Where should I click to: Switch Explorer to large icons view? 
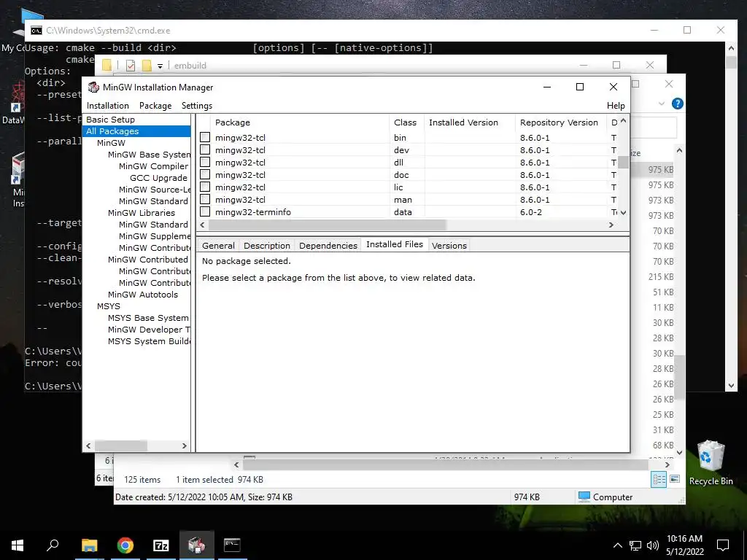[x=675, y=479]
